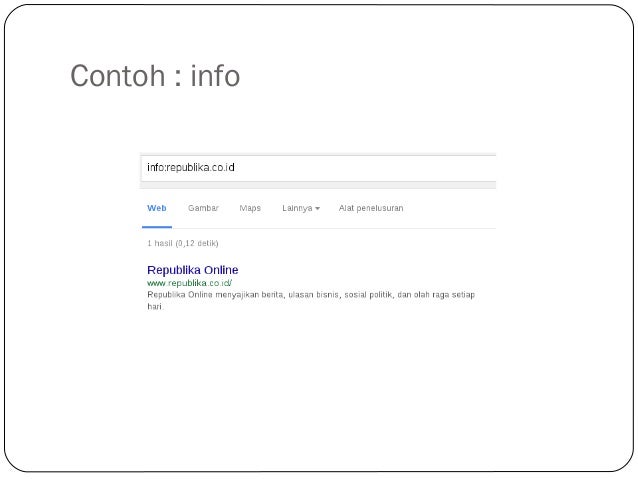Screen dimensions: 638x479
Task: Open the Republika Online result title
Action: click(x=192, y=270)
